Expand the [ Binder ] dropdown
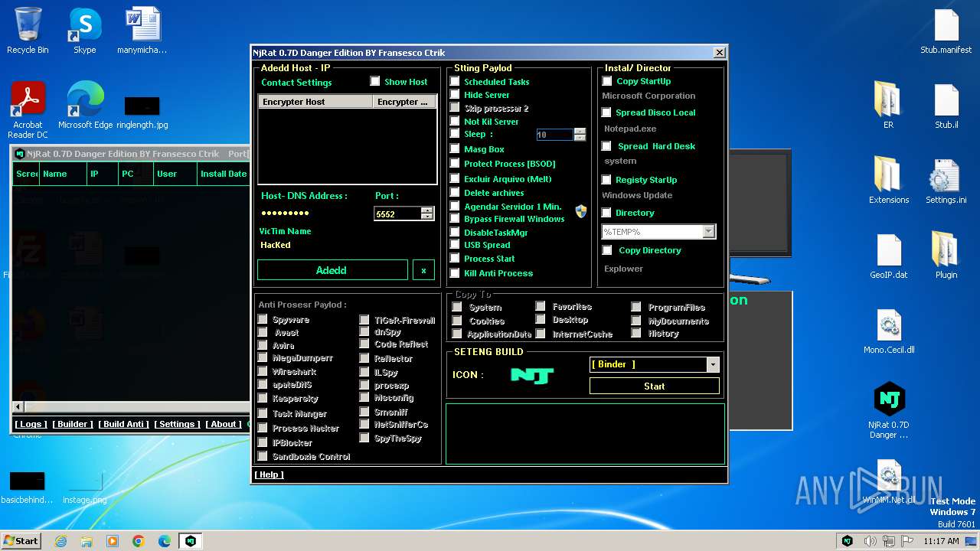The width and height of the screenshot is (980, 551). tap(713, 365)
